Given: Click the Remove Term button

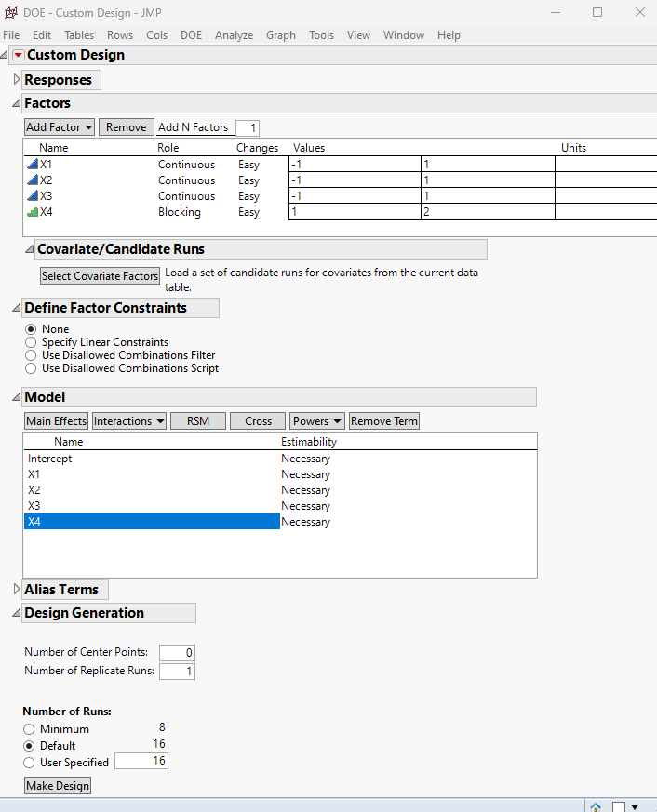Looking at the screenshot, I should tap(384, 421).
